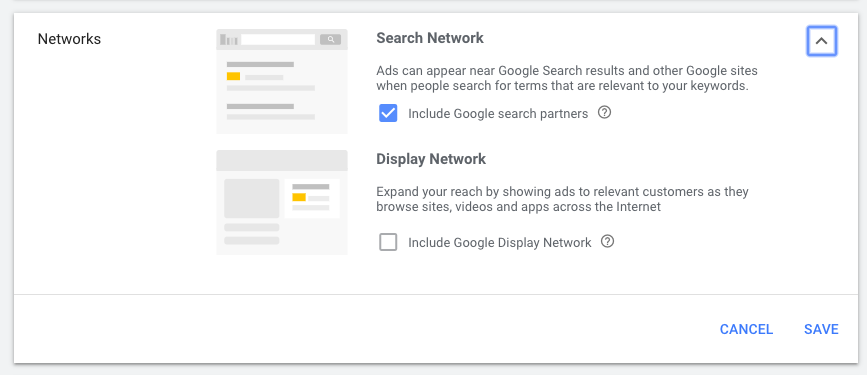The width and height of the screenshot is (867, 375).
Task: Click yellow ad marker in Display Network illustration
Action: click(x=299, y=197)
